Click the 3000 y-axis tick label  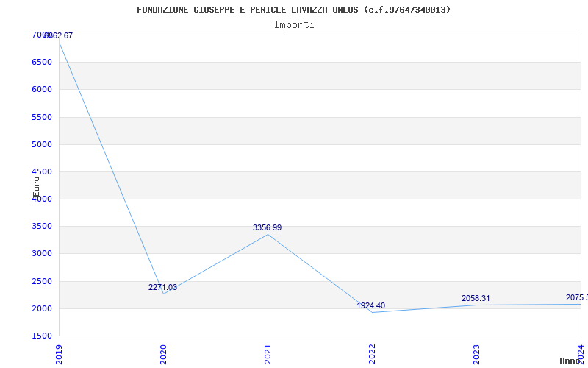pyautogui.click(x=42, y=253)
